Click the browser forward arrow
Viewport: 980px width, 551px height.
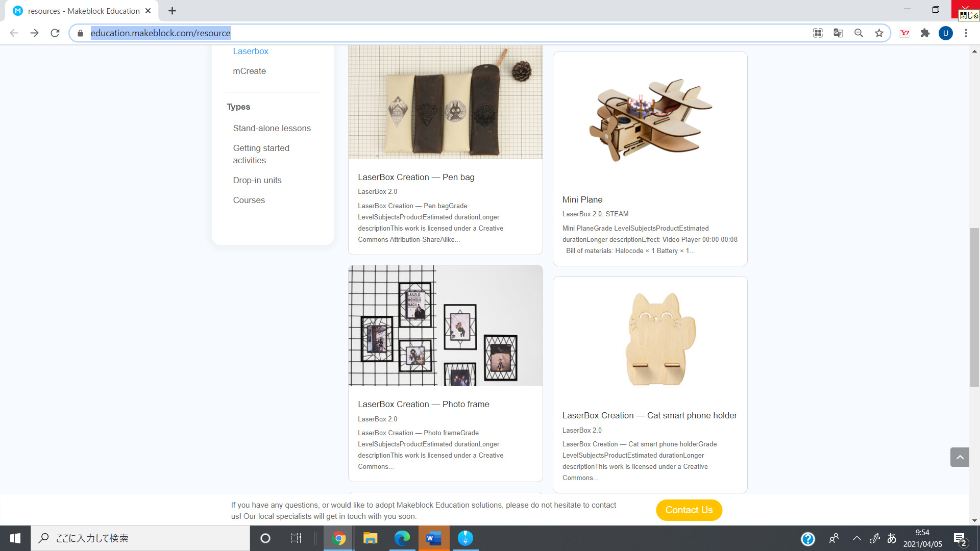[x=34, y=33]
